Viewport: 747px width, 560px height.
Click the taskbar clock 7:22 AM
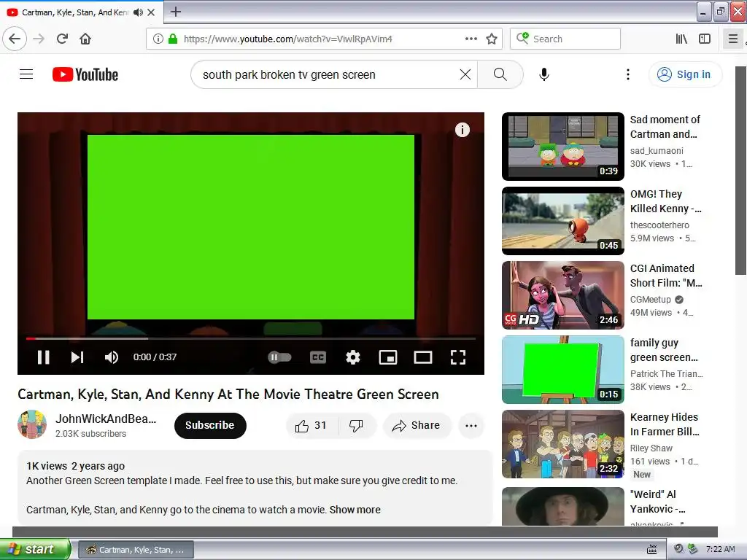pos(720,549)
